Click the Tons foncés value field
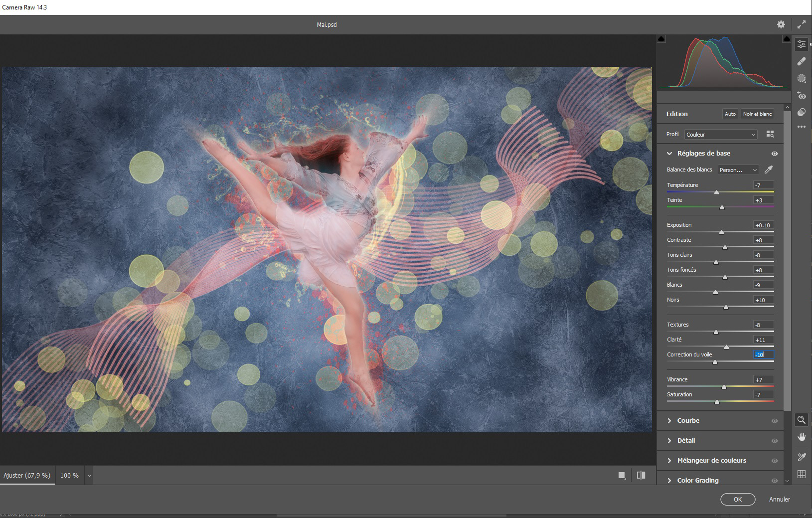 pos(763,270)
